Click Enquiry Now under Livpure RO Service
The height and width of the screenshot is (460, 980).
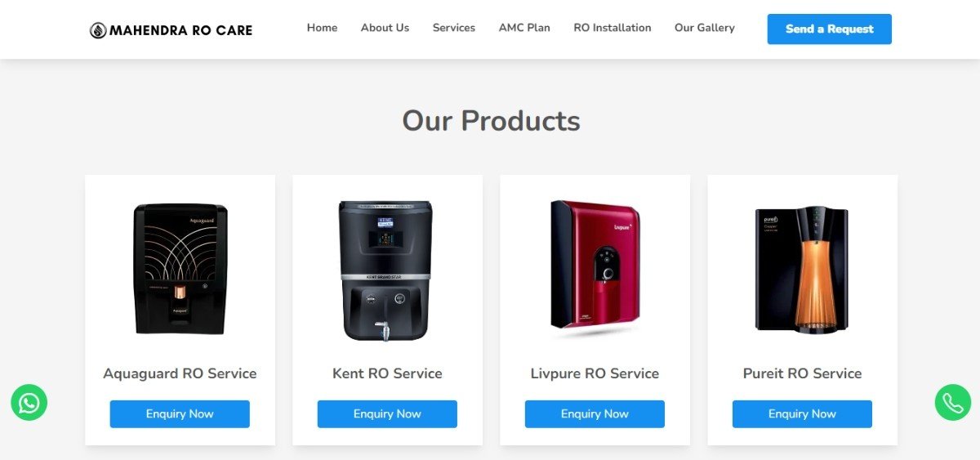click(x=595, y=414)
